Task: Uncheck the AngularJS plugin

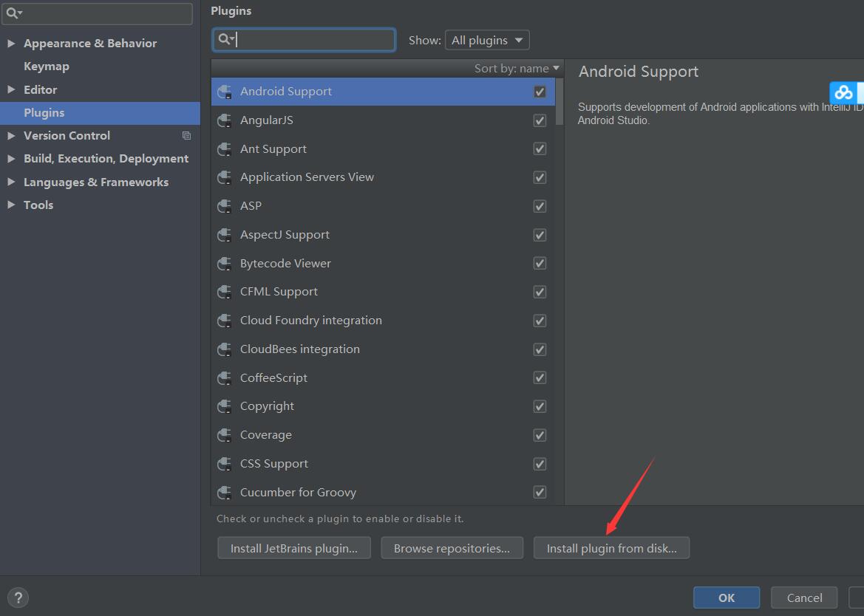Action: (540, 120)
